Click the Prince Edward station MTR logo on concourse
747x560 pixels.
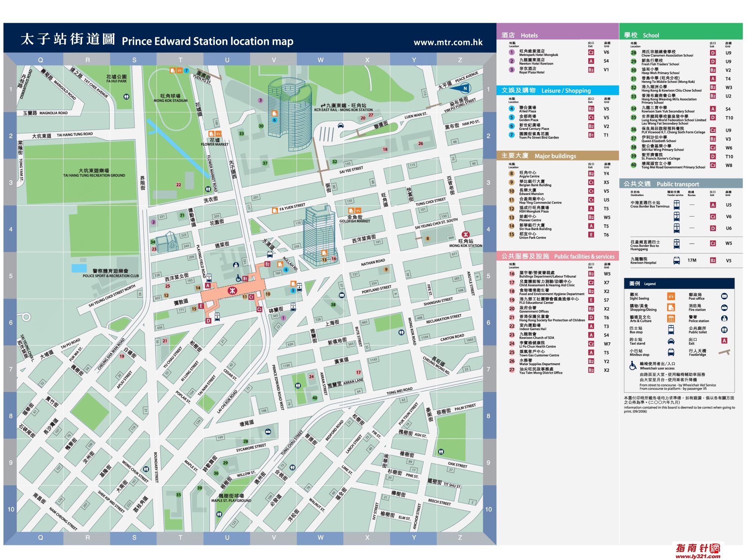(232, 290)
